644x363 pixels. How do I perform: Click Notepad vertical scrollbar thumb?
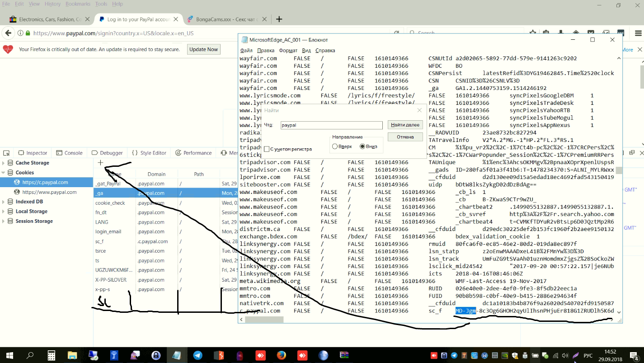click(x=619, y=170)
